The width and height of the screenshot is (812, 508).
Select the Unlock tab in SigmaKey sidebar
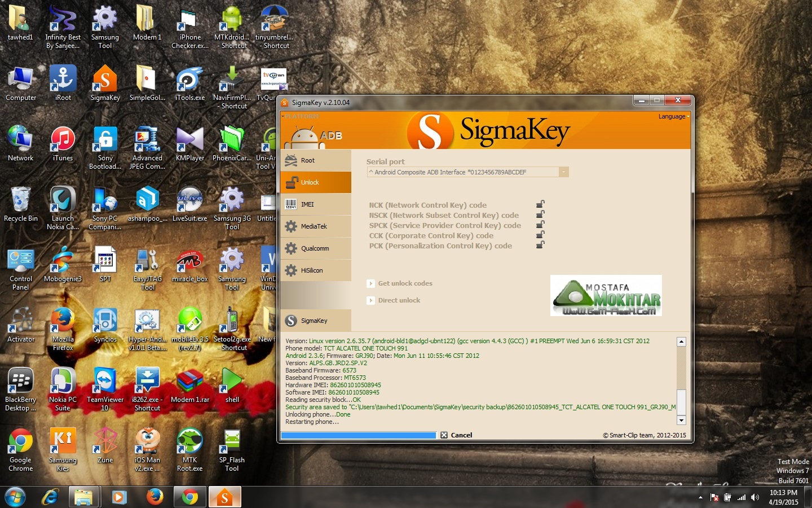(315, 182)
